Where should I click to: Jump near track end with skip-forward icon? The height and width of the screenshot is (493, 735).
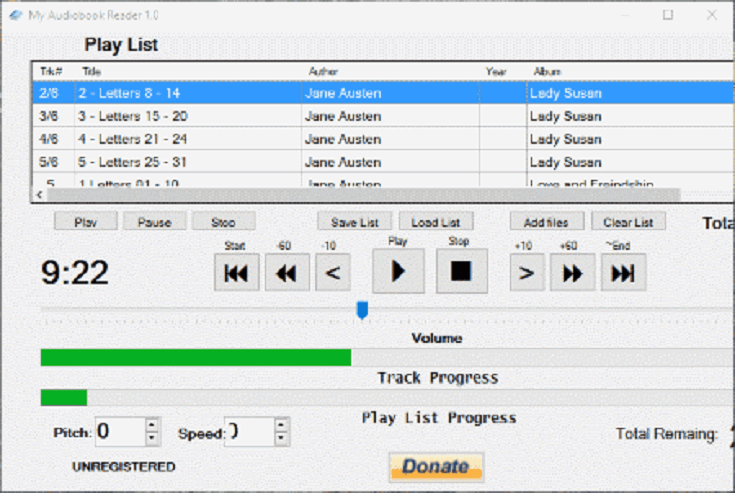622,272
